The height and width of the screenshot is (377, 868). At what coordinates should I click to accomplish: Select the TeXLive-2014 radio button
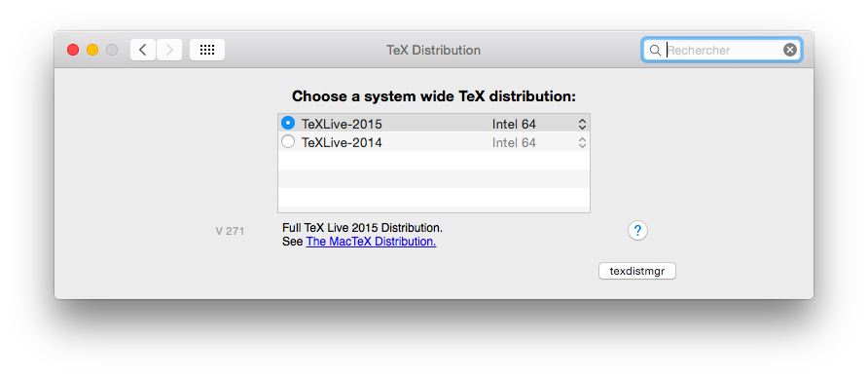tap(288, 142)
